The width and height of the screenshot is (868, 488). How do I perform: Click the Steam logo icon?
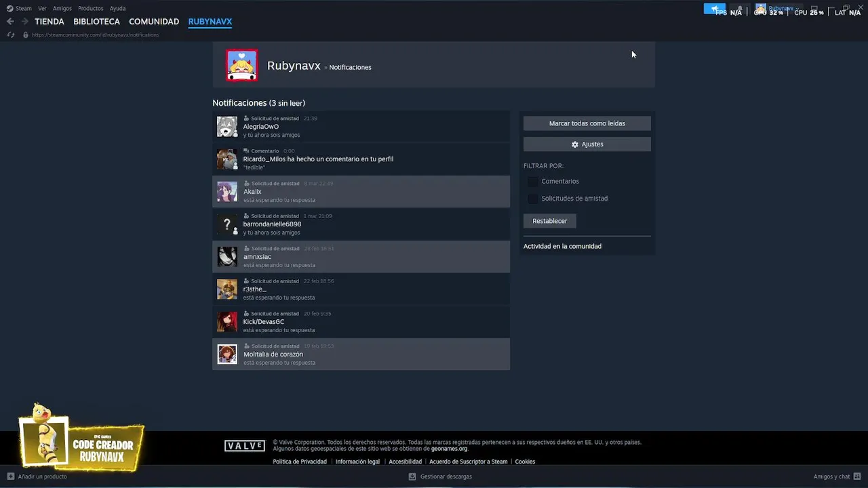[x=9, y=9]
